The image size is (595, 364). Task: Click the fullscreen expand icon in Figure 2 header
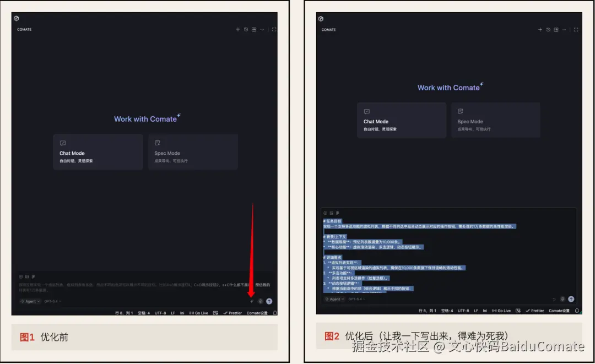[x=576, y=30]
